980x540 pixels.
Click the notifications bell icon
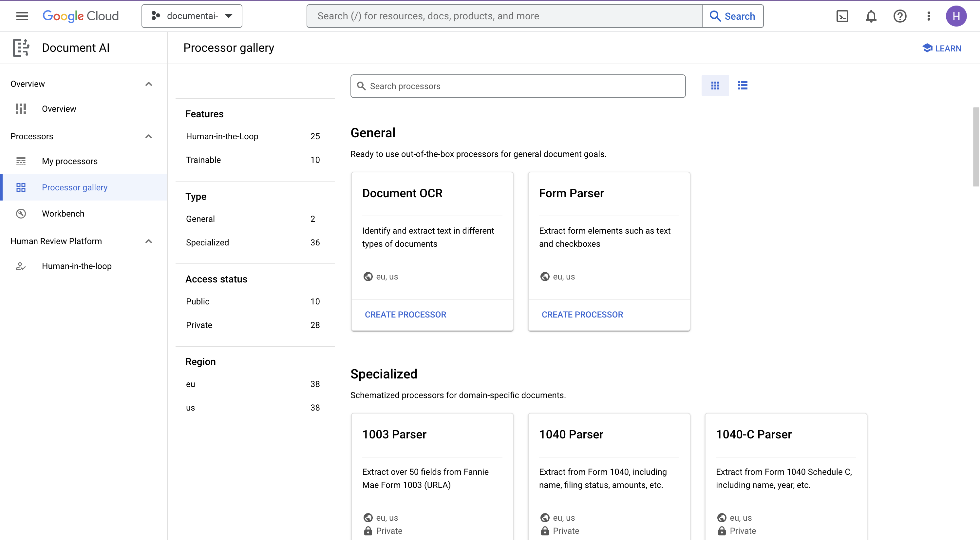(x=871, y=16)
